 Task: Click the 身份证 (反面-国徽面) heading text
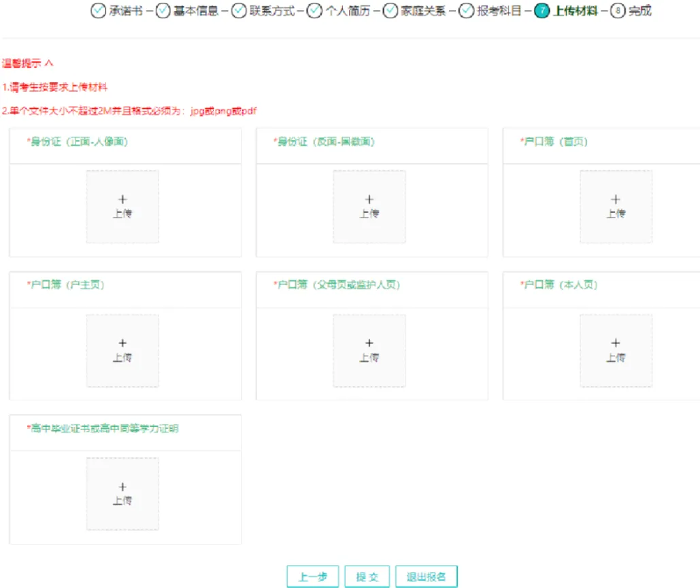[324, 142]
